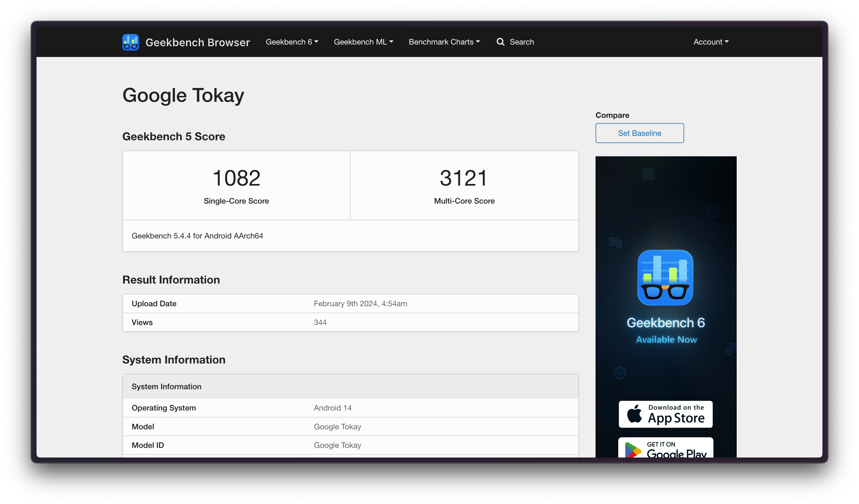
Task: Click the System Information table header
Action: [x=166, y=386]
